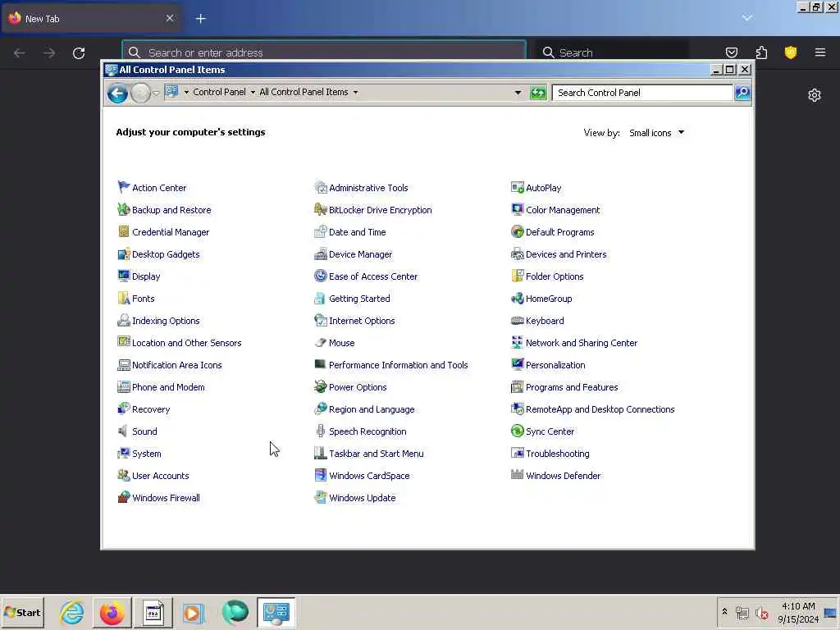
Task: Click the Windows Firewall icon
Action: [x=124, y=497]
